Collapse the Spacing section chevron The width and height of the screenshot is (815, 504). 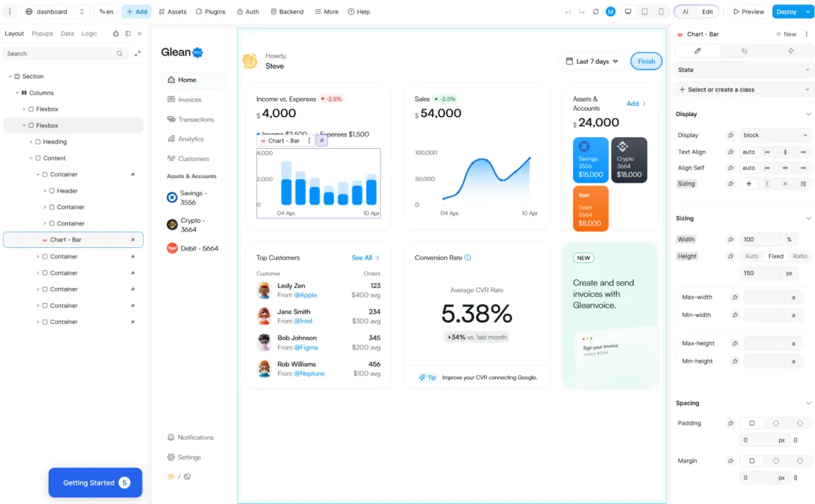[808, 403]
